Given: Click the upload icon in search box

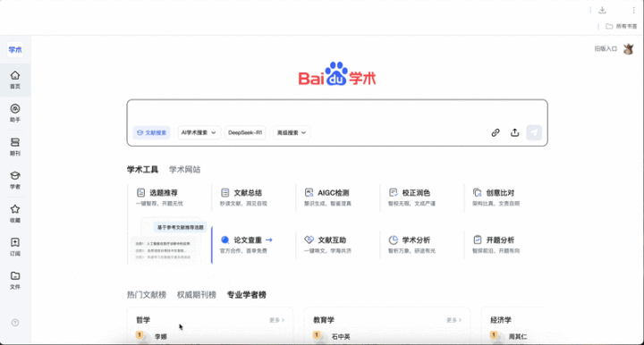Looking at the screenshot, I should pos(514,132).
